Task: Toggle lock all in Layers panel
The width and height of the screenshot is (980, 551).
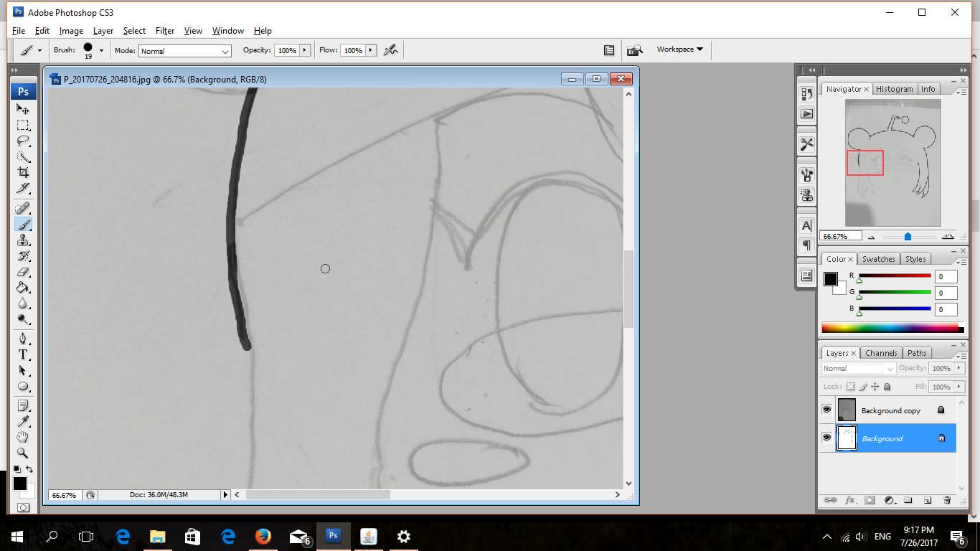Action: click(x=887, y=387)
